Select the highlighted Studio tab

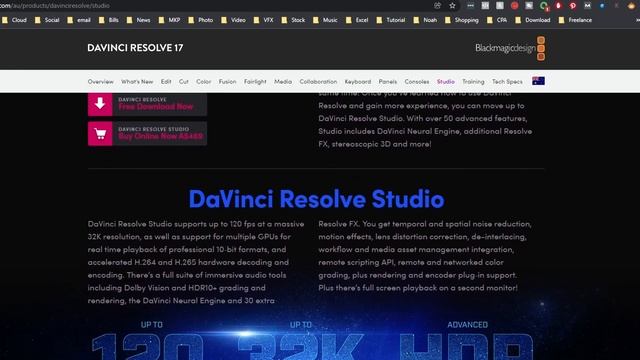[446, 82]
